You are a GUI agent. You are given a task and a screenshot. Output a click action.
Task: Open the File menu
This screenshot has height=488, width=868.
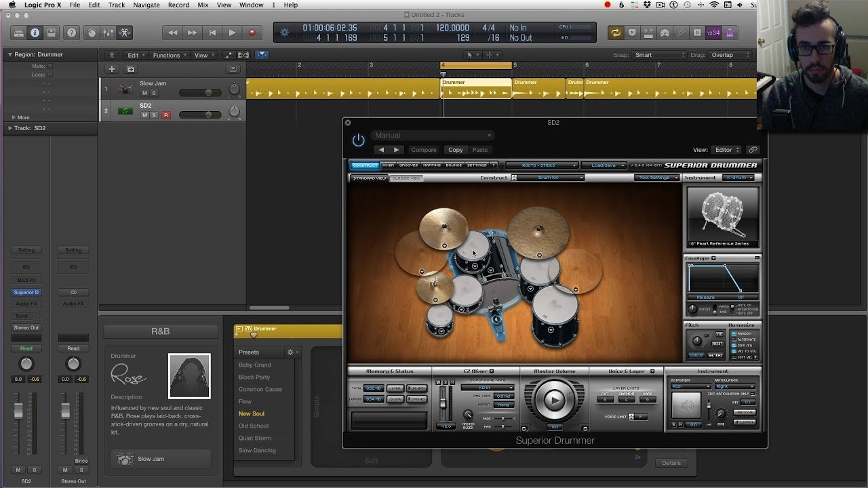(x=75, y=5)
